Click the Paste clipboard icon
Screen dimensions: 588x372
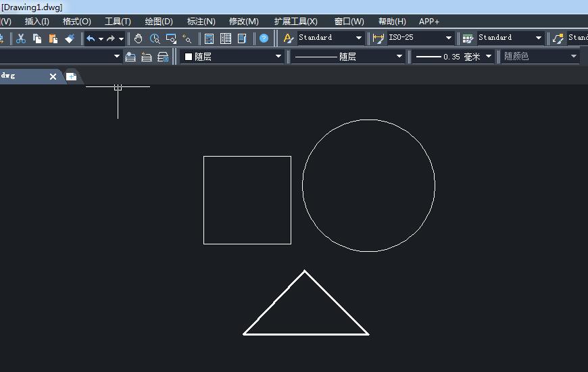pos(53,38)
